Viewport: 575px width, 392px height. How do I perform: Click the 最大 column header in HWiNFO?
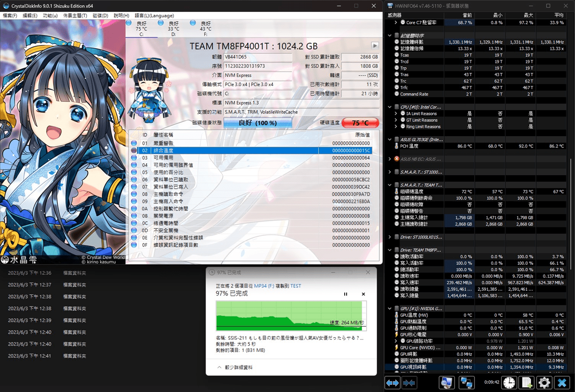520,15
